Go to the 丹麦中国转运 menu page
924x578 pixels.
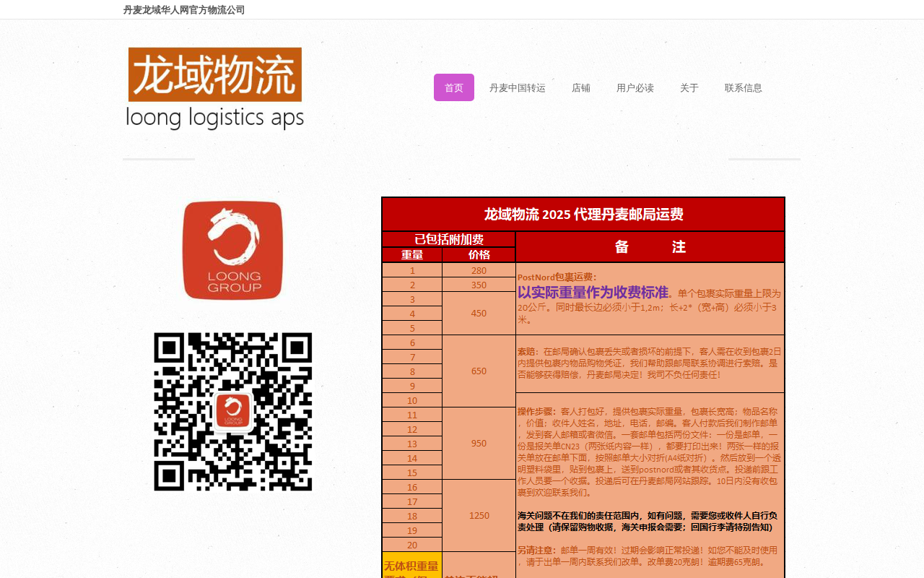click(x=518, y=87)
